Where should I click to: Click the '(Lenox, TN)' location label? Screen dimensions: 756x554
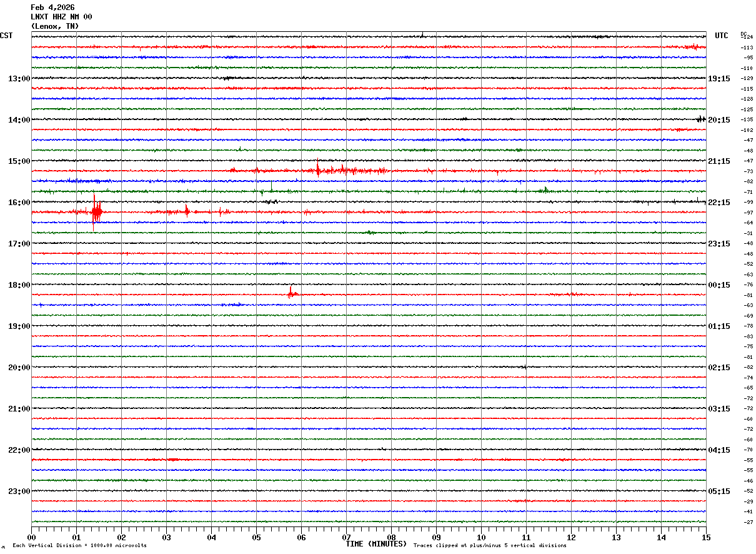(x=55, y=26)
